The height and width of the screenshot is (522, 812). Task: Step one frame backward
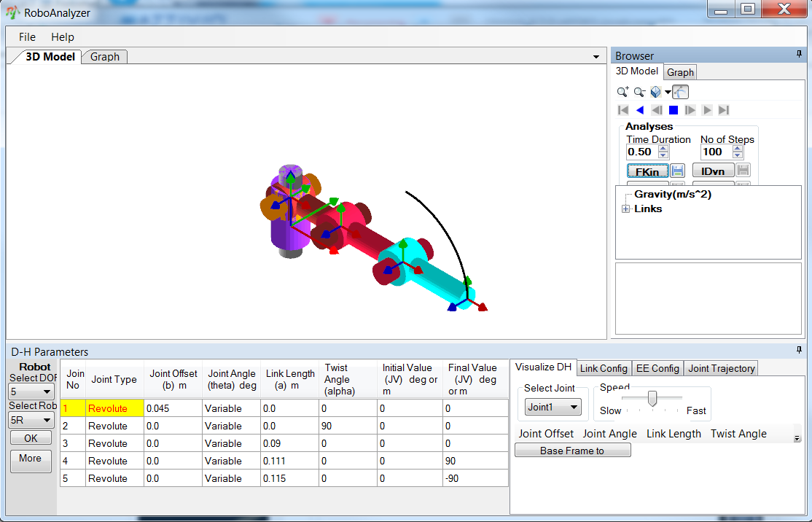(x=657, y=110)
